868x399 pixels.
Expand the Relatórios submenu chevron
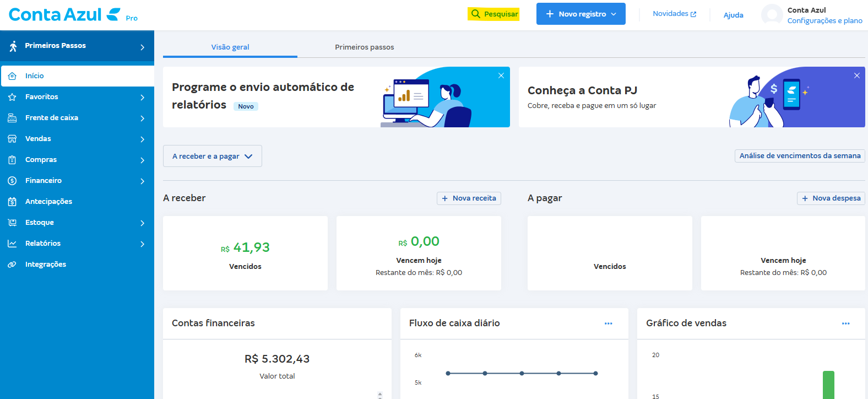pos(142,244)
